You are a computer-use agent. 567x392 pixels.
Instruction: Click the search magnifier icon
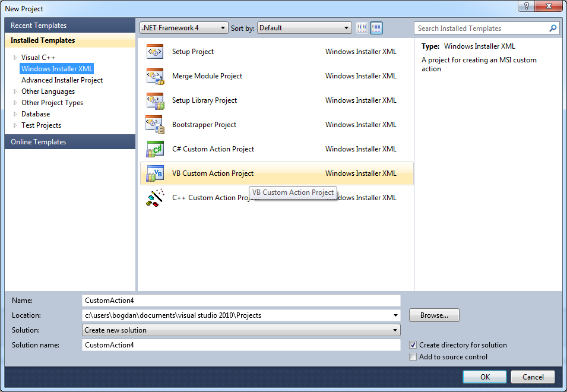click(553, 28)
